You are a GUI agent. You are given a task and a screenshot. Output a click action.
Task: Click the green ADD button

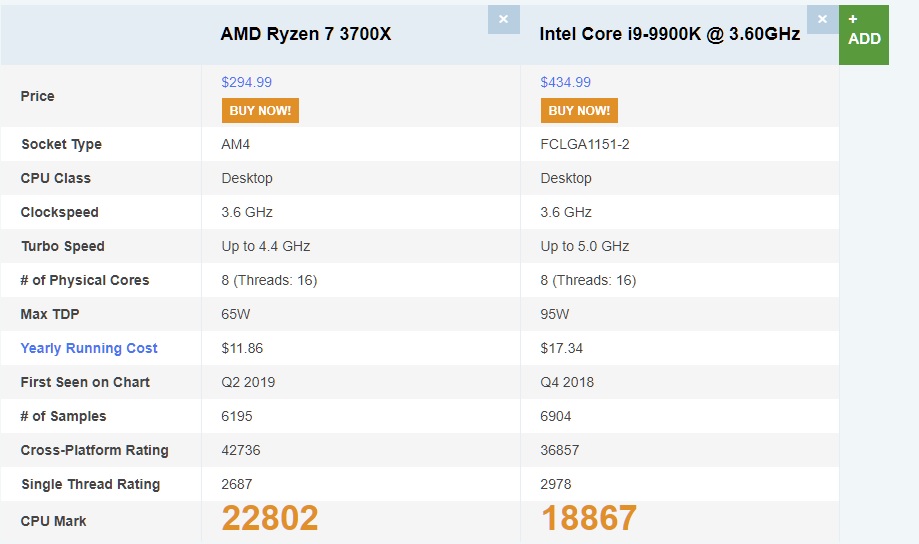(x=864, y=35)
